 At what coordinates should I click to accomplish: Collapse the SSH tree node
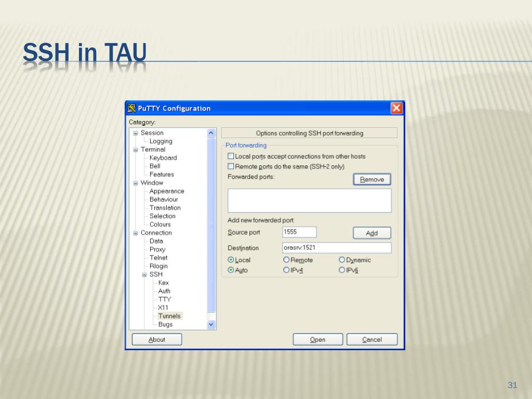point(144,275)
